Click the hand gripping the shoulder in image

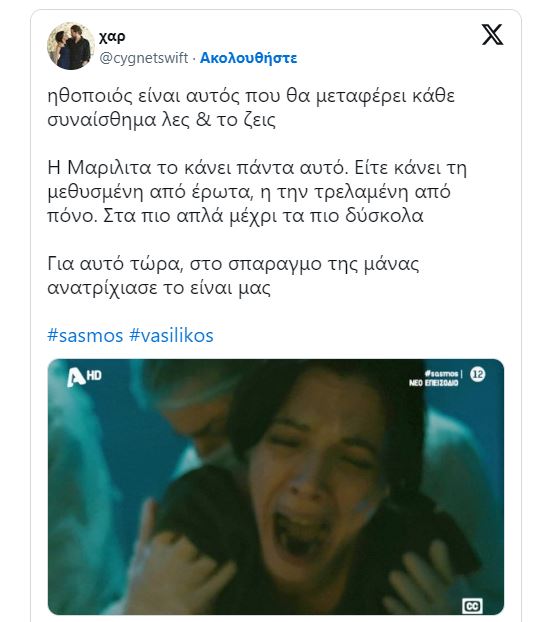(186, 571)
